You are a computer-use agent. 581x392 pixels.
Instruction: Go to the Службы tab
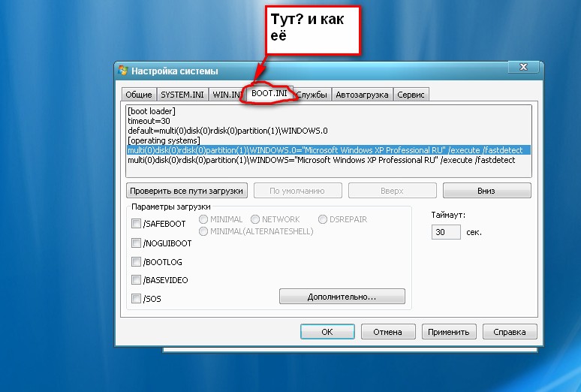[x=312, y=95]
